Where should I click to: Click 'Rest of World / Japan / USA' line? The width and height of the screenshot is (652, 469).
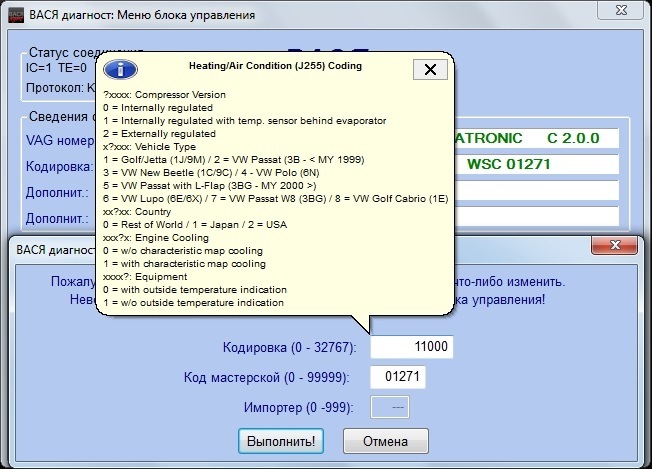tap(195, 225)
